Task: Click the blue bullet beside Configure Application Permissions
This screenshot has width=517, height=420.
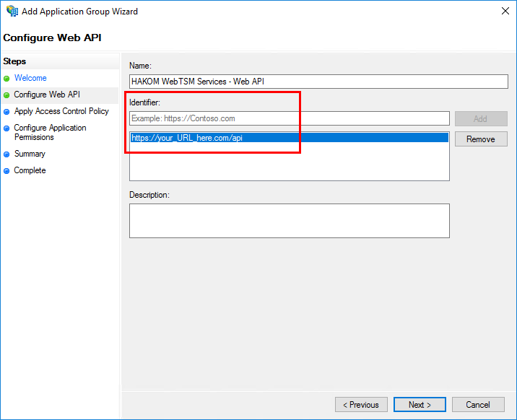Action: [x=7, y=128]
